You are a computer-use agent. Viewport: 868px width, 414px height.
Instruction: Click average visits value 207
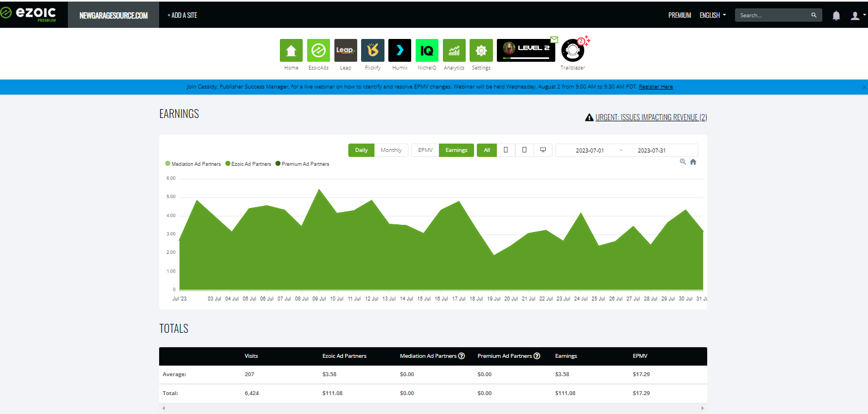tap(249, 374)
